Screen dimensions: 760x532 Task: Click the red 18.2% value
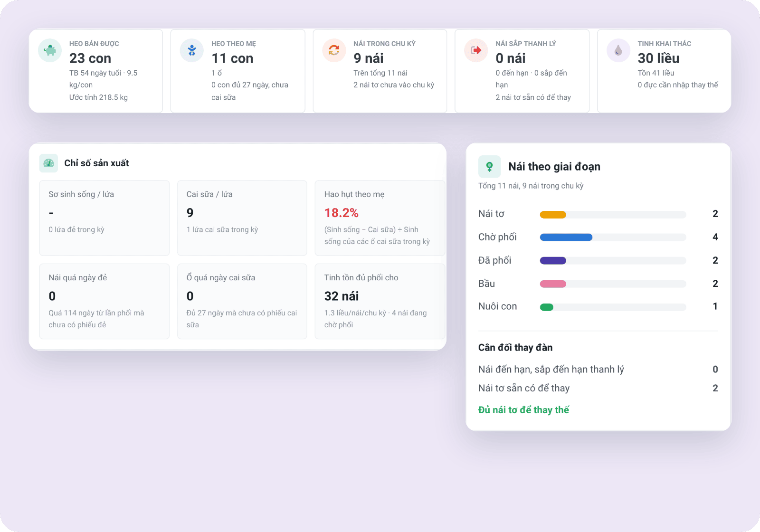(x=342, y=213)
